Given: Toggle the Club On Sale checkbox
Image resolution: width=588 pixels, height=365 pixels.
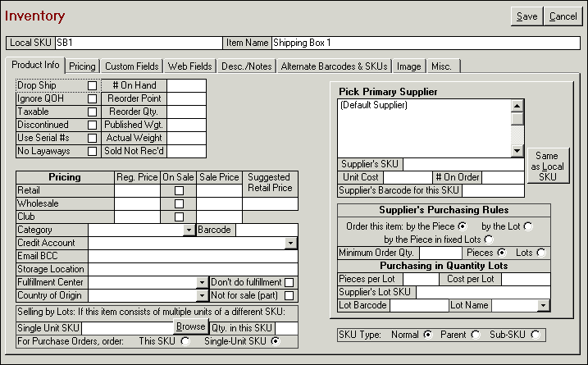Looking at the screenshot, I should (x=179, y=217).
